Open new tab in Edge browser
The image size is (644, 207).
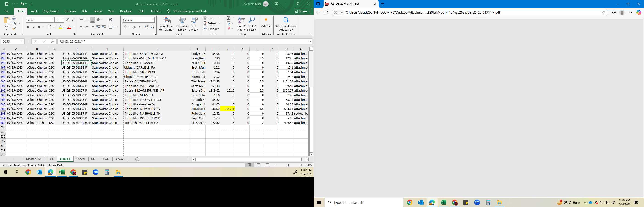tap(383, 4)
